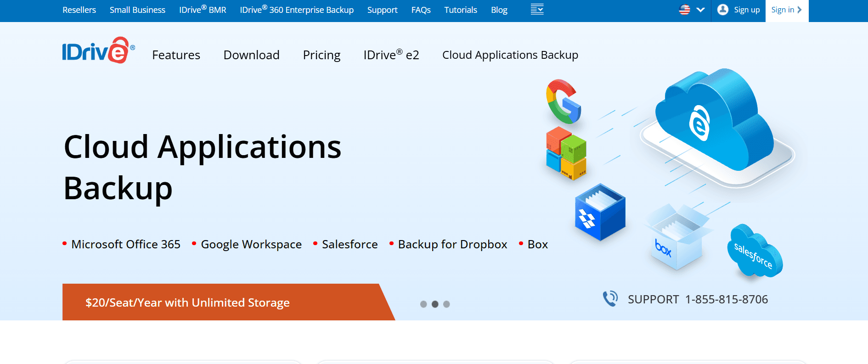This screenshot has height=364, width=868.
Task: Open the Pricing navigation item
Action: pos(321,55)
